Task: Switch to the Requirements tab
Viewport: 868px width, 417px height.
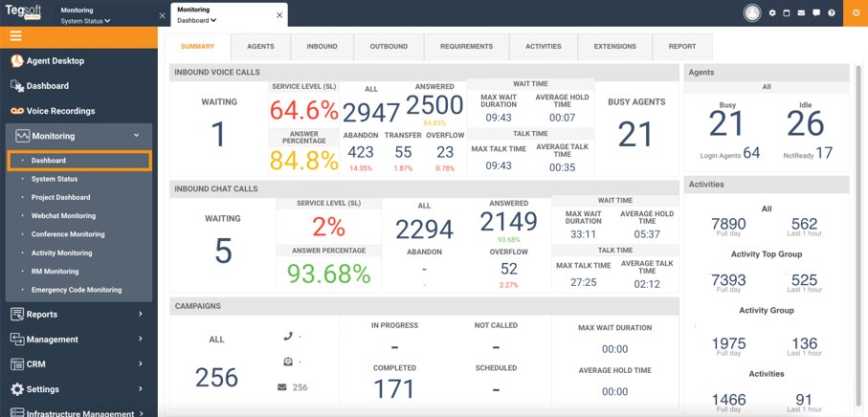Action: tap(467, 47)
